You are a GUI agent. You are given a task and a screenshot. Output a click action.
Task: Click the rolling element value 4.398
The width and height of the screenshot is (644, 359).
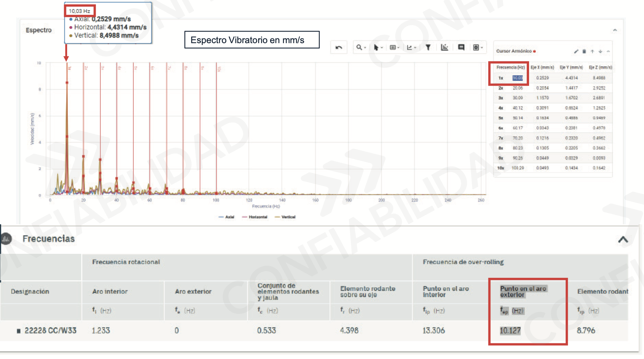[x=349, y=331]
